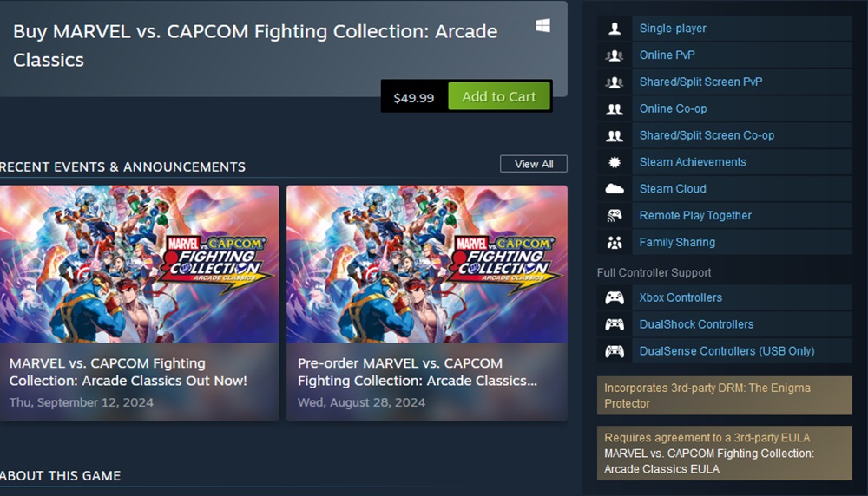
Task: Open the Shared/Split Screen Co-op link
Action: pyautogui.click(x=707, y=135)
